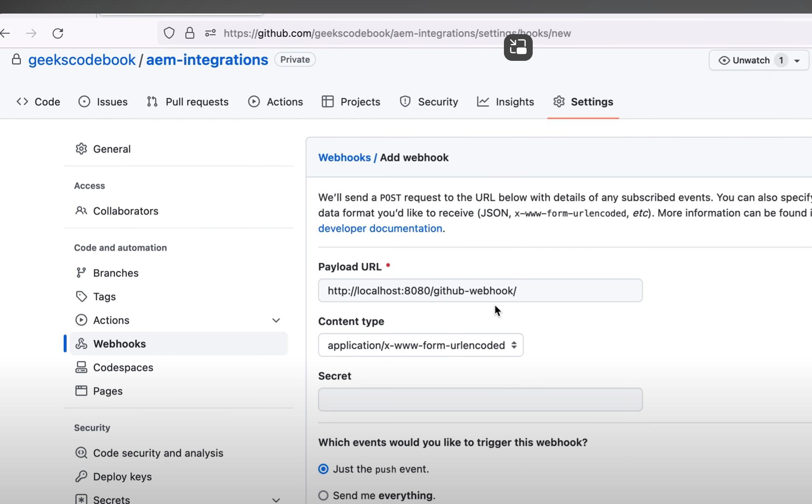Click the Issues tab circle icon
Image resolution: width=812 pixels, height=504 pixels.
click(x=84, y=102)
